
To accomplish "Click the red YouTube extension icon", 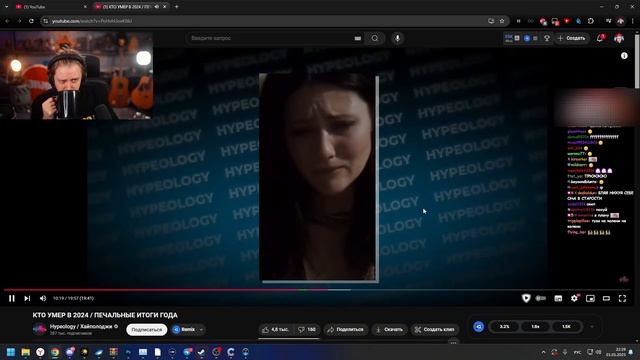I will coord(567,21).
